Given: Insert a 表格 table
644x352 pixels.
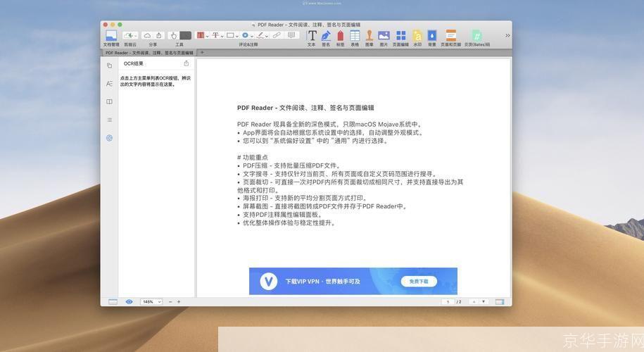Looking at the screenshot, I should point(355,37).
